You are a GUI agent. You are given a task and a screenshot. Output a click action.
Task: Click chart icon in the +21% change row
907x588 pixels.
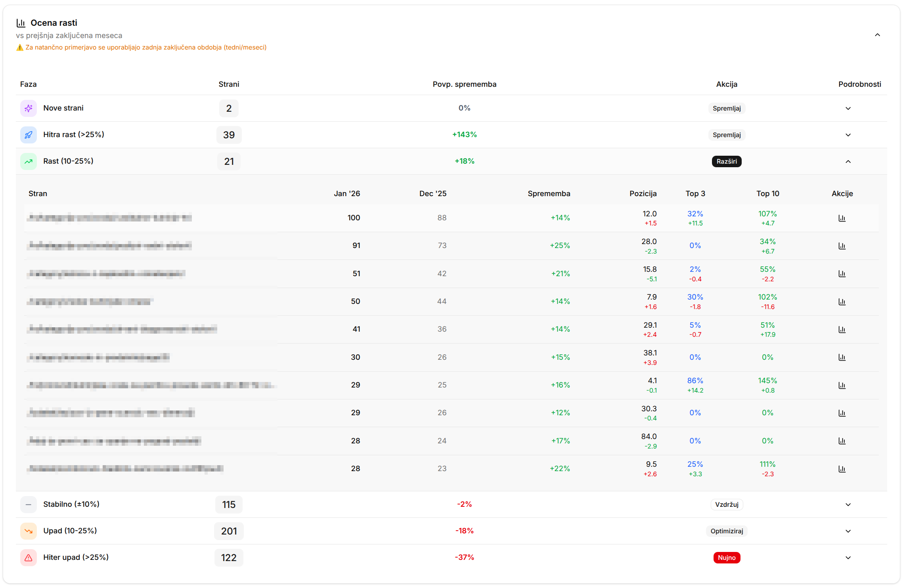(842, 274)
